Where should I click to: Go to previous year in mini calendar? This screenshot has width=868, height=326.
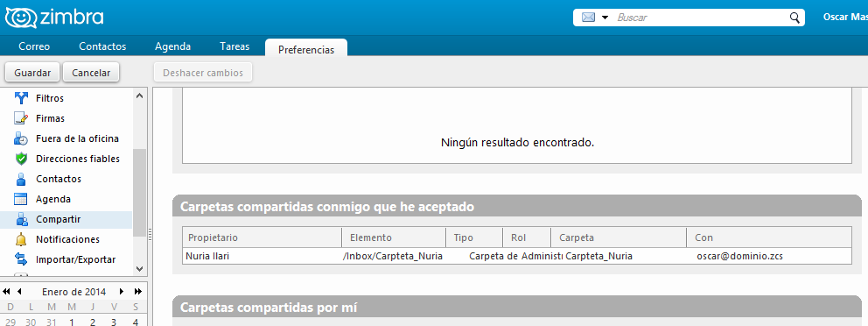click(7, 291)
